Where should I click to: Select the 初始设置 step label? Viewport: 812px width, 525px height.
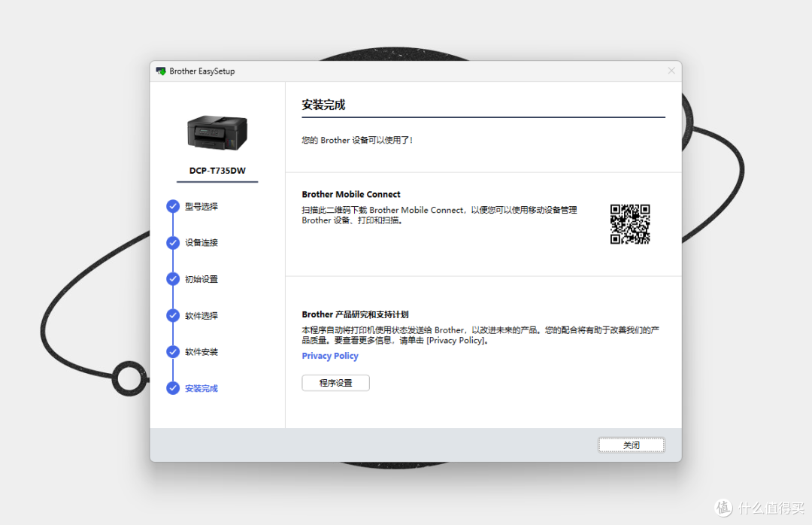(201, 279)
